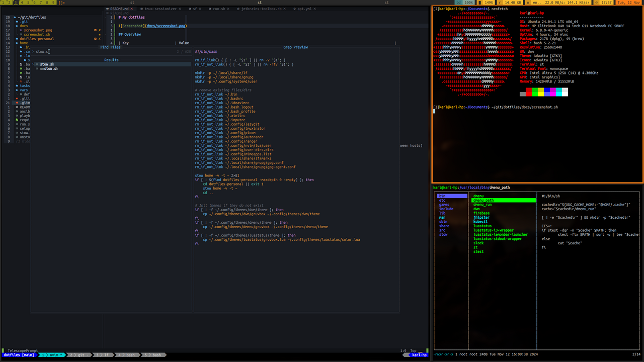Switch to the README.md tab
Image resolution: width=644 pixels, height=362 pixels.
point(119,9)
